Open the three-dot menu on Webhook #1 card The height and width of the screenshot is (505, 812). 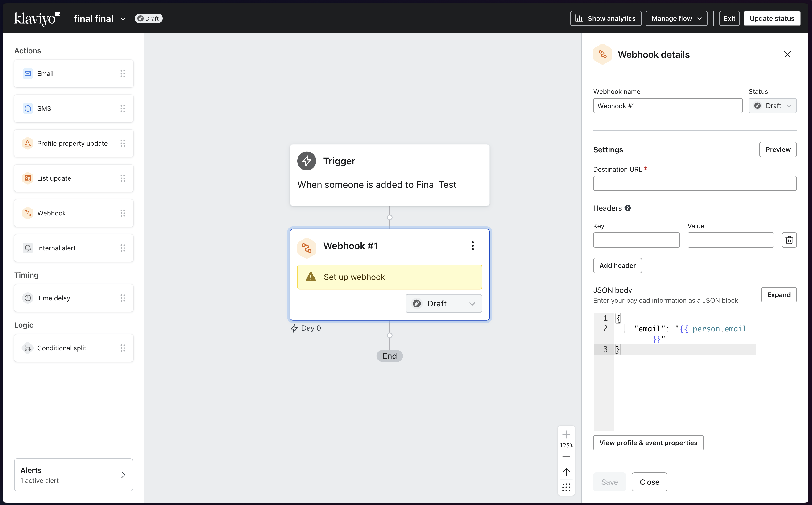coord(473,246)
